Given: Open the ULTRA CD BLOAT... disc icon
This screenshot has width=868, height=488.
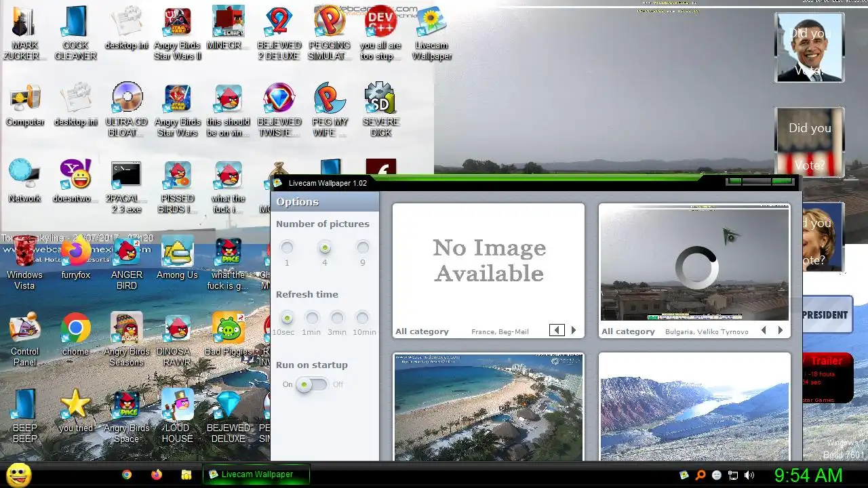Looking at the screenshot, I should click(127, 109).
